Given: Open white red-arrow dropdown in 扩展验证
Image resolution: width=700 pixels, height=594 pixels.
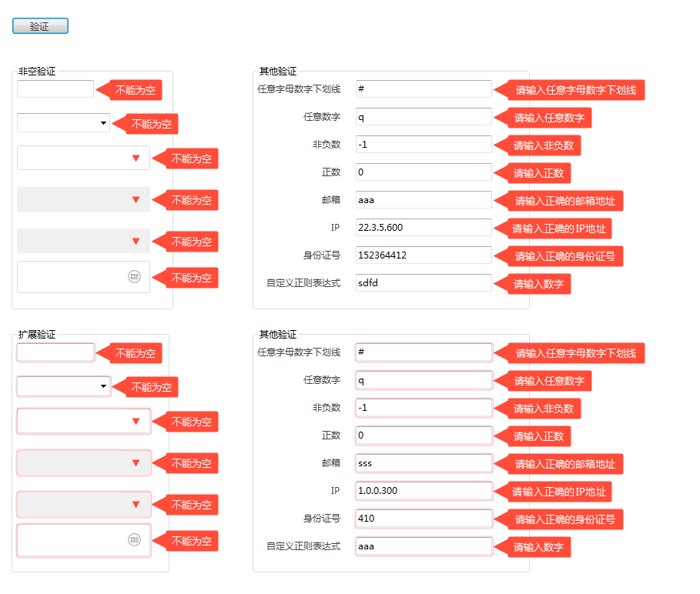Looking at the screenshot, I should pyautogui.click(x=83, y=421).
